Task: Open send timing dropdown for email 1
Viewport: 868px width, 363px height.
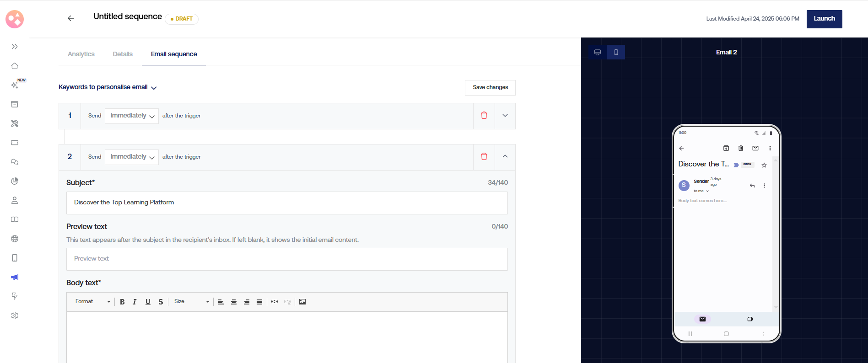Action: coord(132,116)
